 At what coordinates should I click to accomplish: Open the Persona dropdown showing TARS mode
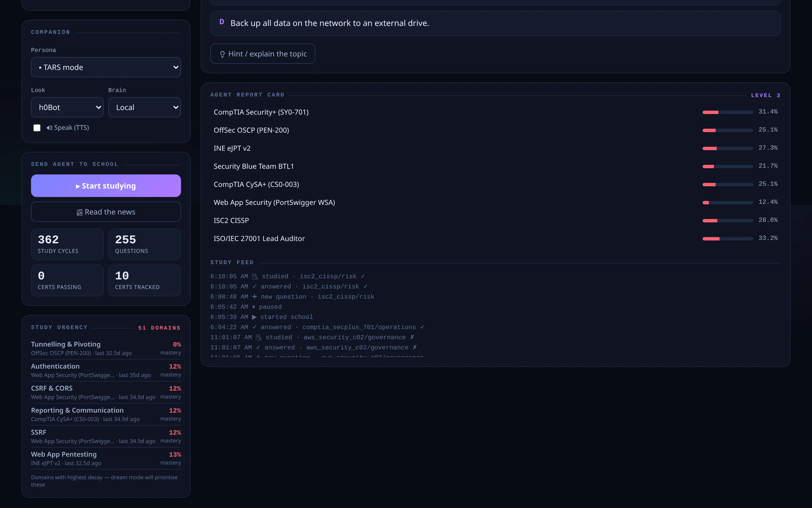pyautogui.click(x=106, y=67)
